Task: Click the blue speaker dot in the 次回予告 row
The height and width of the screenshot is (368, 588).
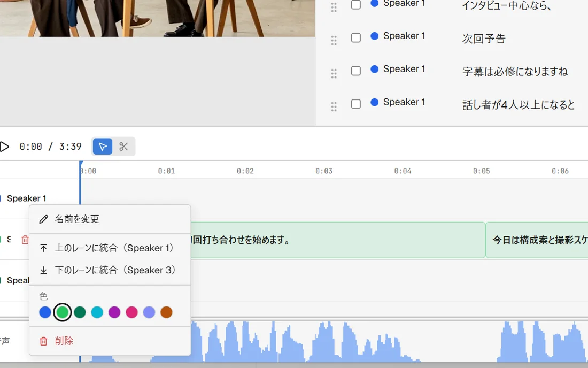Action: point(374,36)
